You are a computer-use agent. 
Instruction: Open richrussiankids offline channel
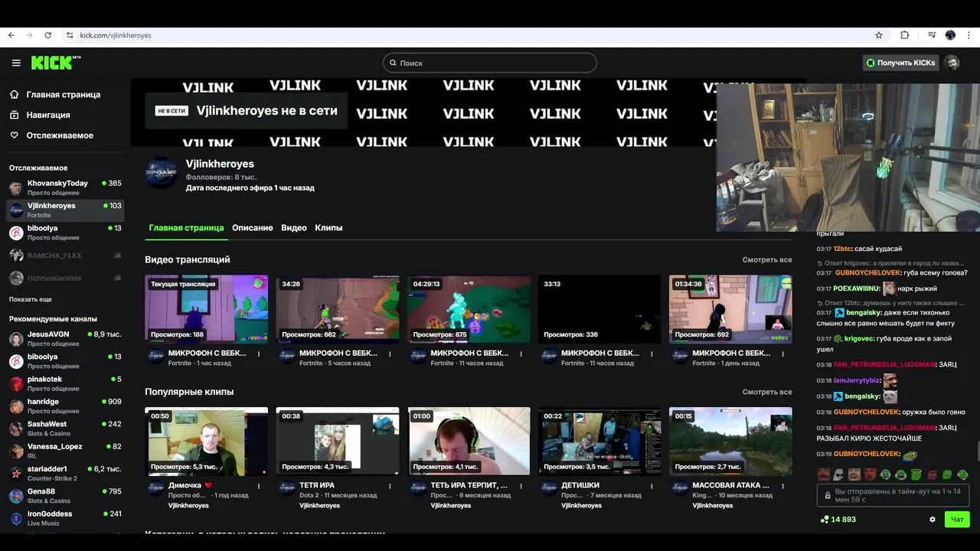pyautogui.click(x=65, y=278)
